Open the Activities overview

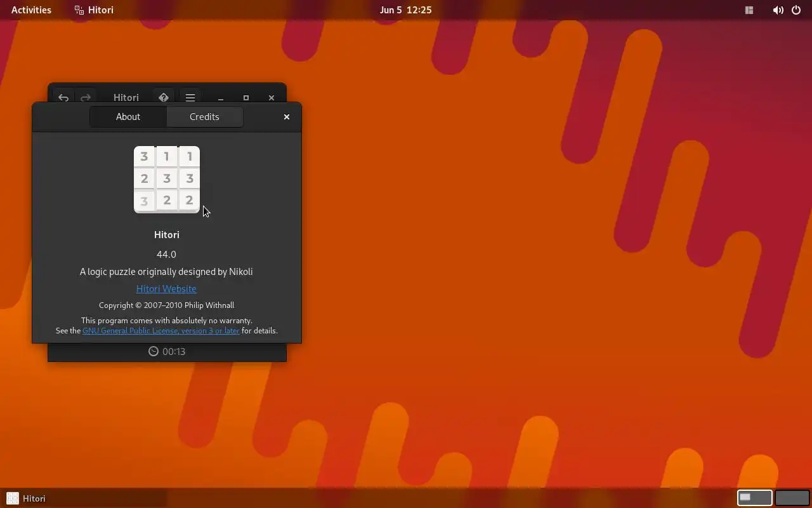(x=31, y=10)
